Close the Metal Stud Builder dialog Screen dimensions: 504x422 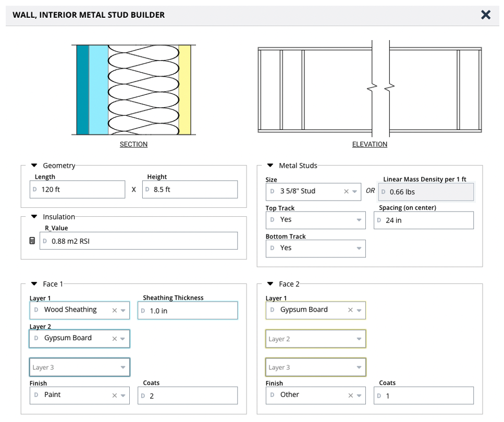486,15
